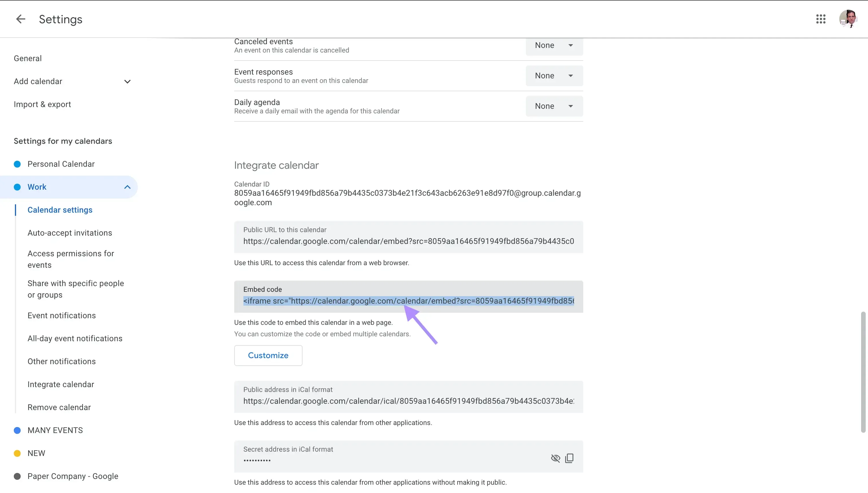Viewport: 868px width, 493px height.
Task: Click the Paper Company calendar color dot
Action: click(17, 476)
